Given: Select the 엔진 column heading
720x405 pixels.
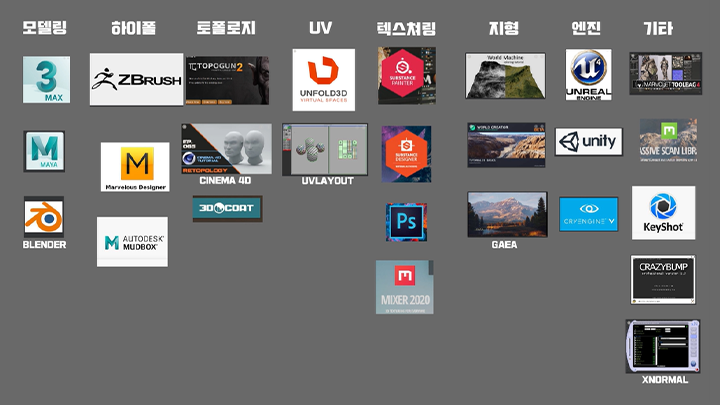Looking at the screenshot, I should (586, 28).
